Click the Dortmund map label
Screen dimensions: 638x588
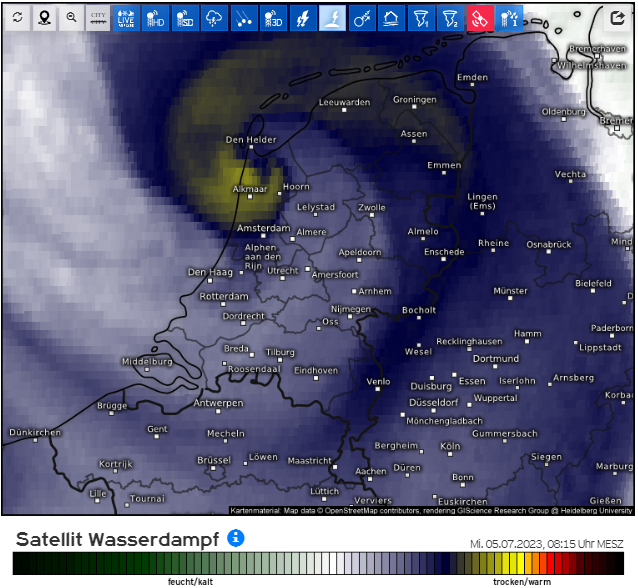pyautogui.click(x=496, y=358)
